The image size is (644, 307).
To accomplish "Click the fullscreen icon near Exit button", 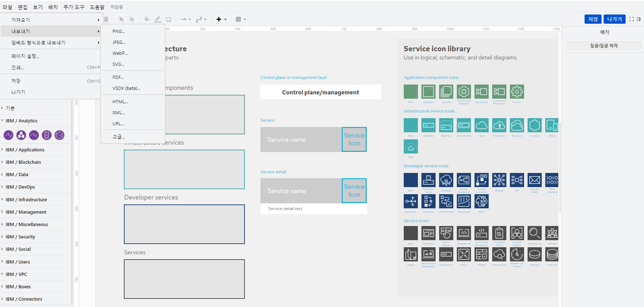I will click(632, 19).
